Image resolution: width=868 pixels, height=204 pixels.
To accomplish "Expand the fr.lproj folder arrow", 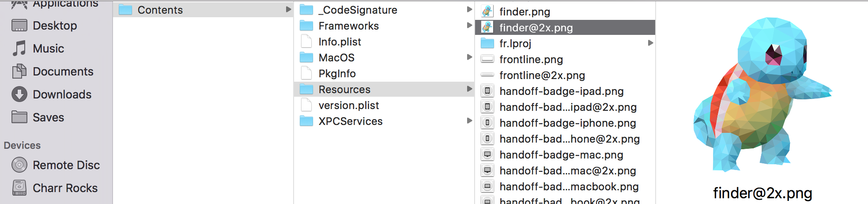I will pyautogui.click(x=650, y=43).
